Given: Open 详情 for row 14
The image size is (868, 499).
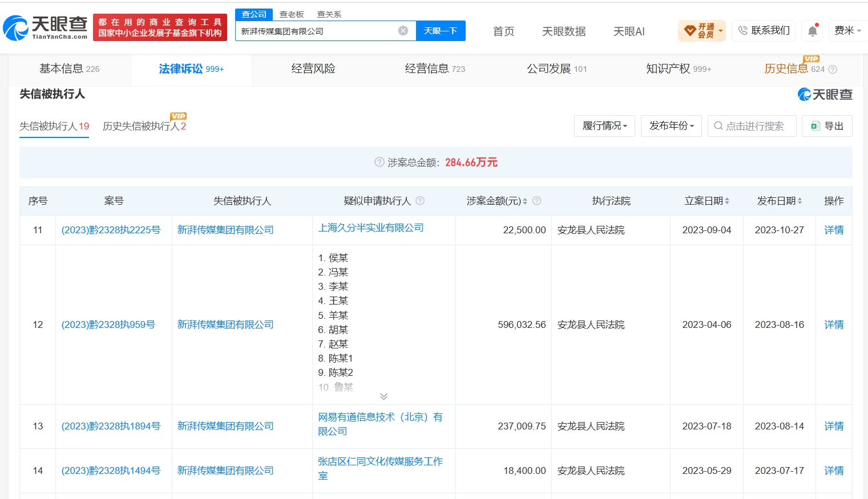Looking at the screenshot, I should click(834, 470).
